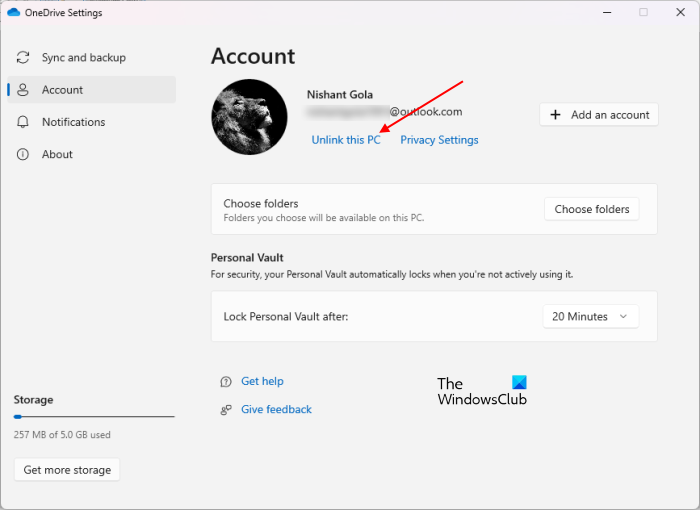Click 'Folders you choose will be available' description
Image resolution: width=700 pixels, height=510 pixels.
pyautogui.click(x=324, y=218)
